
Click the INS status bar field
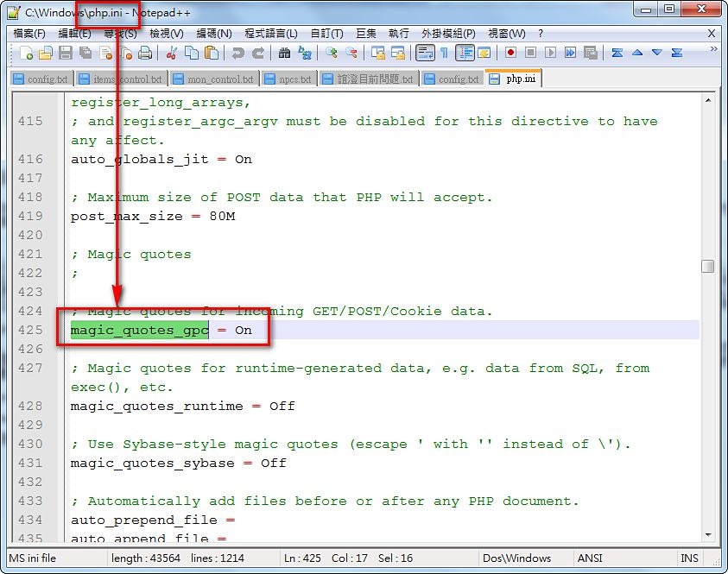[x=689, y=558]
